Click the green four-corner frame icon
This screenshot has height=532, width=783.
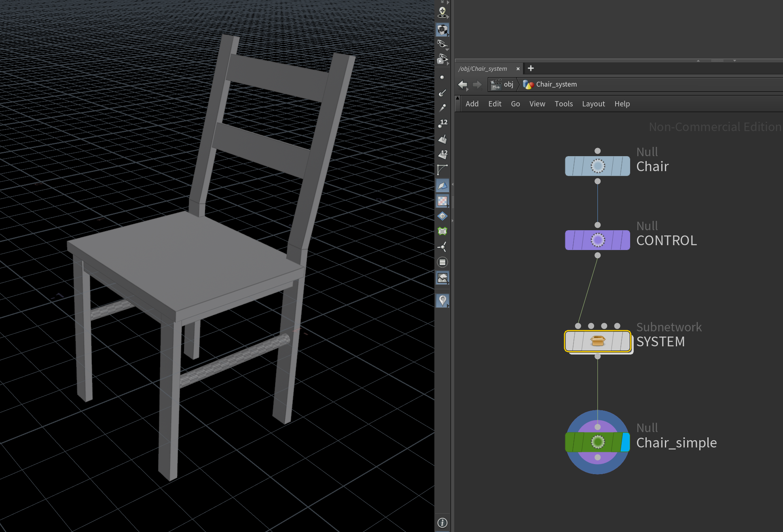442,231
